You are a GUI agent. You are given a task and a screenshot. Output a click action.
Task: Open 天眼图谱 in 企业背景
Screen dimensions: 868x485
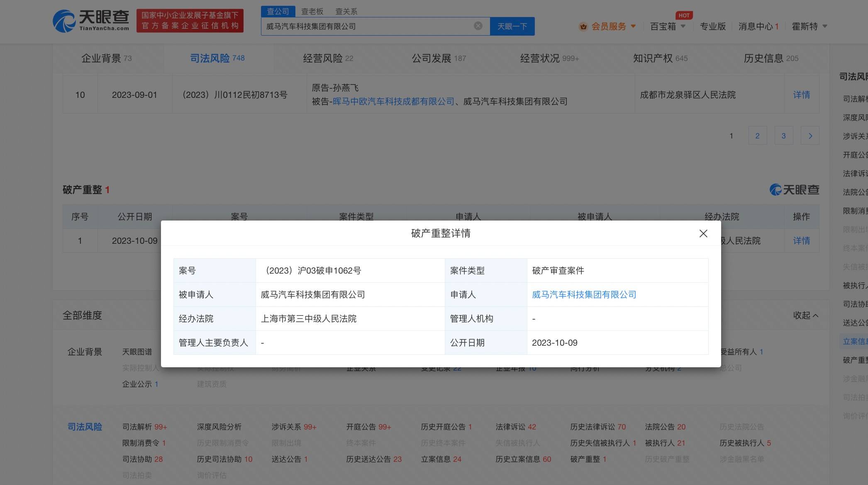(x=137, y=352)
